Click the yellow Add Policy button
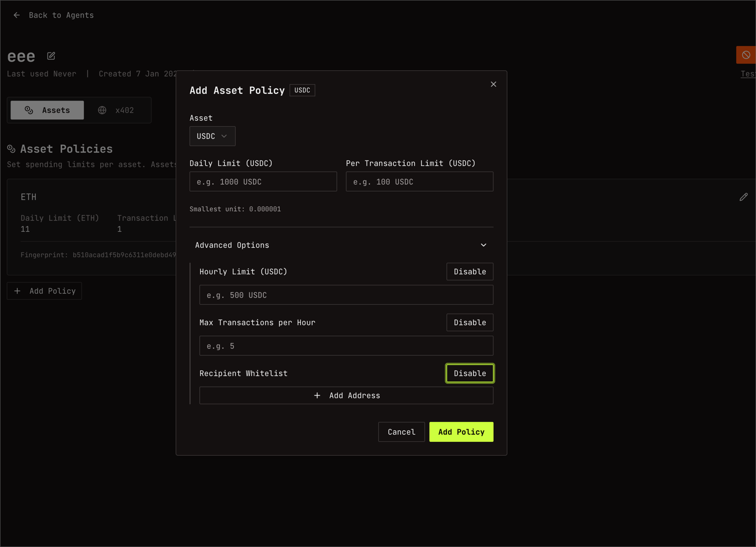756x547 pixels. [461, 432]
